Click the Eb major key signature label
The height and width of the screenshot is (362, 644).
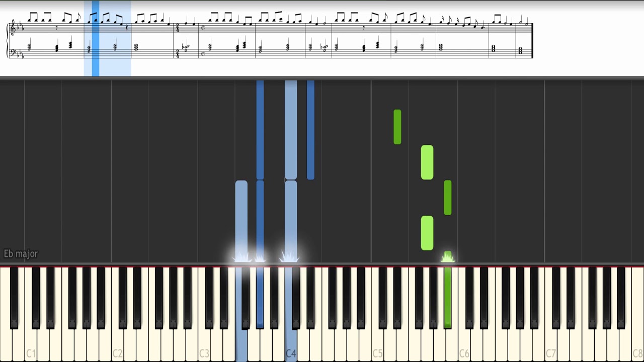21,254
